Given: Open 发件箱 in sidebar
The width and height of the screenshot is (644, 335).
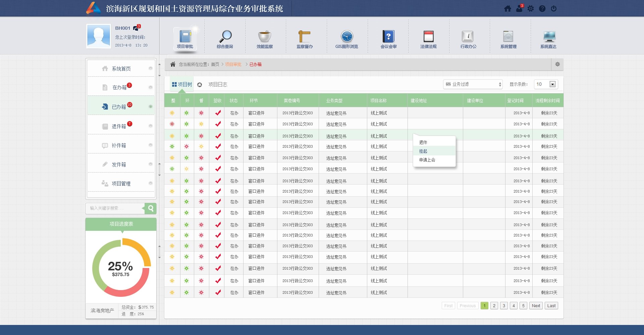Looking at the screenshot, I should coord(121,164).
